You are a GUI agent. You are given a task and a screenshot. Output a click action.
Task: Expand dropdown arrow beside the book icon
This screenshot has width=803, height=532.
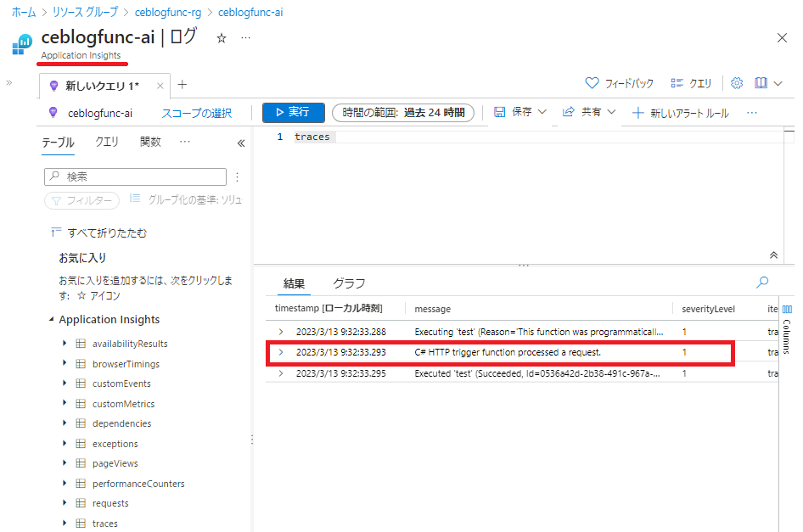pyautogui.click(x=778, y=83)
